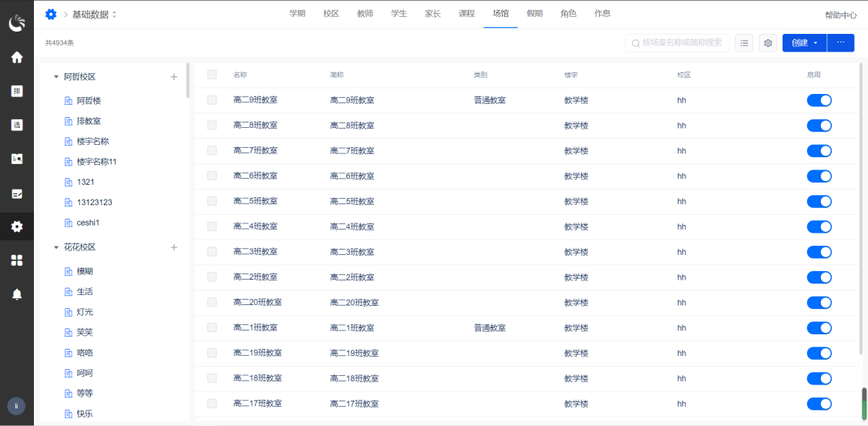
Task: Click document icon beside 灯光
Action: pyautogui.click(x=69, y=312)
